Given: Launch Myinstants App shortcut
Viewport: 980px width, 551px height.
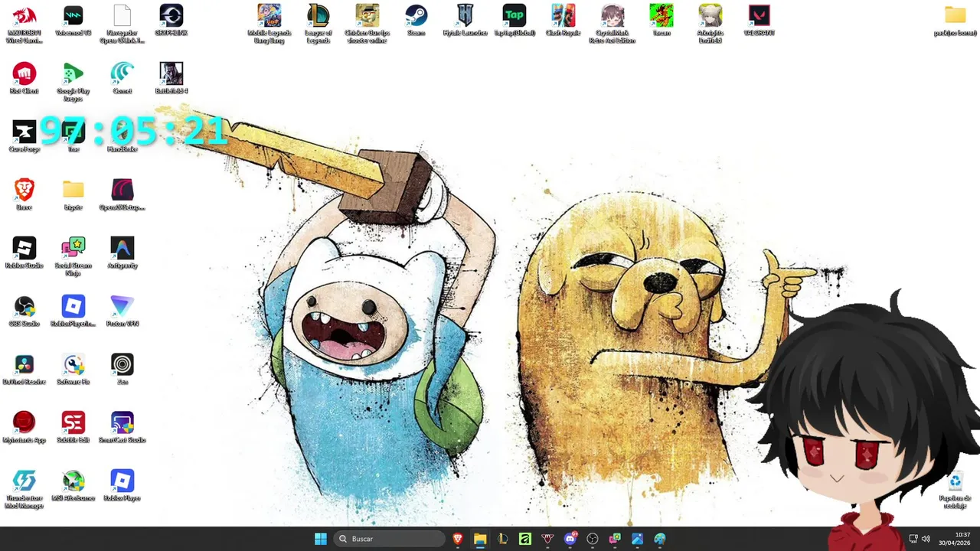Looking at the screenshot, I should click(24, 429).
